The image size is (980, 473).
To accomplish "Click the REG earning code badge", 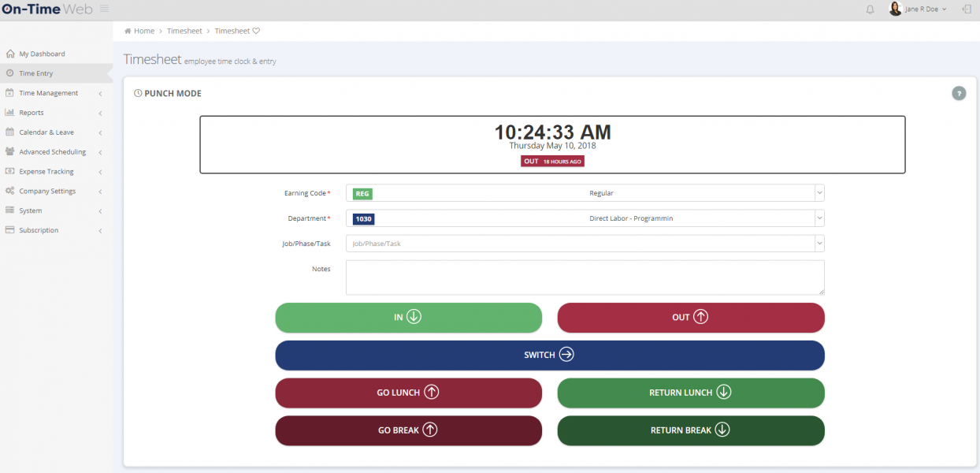I will [362, 193].
